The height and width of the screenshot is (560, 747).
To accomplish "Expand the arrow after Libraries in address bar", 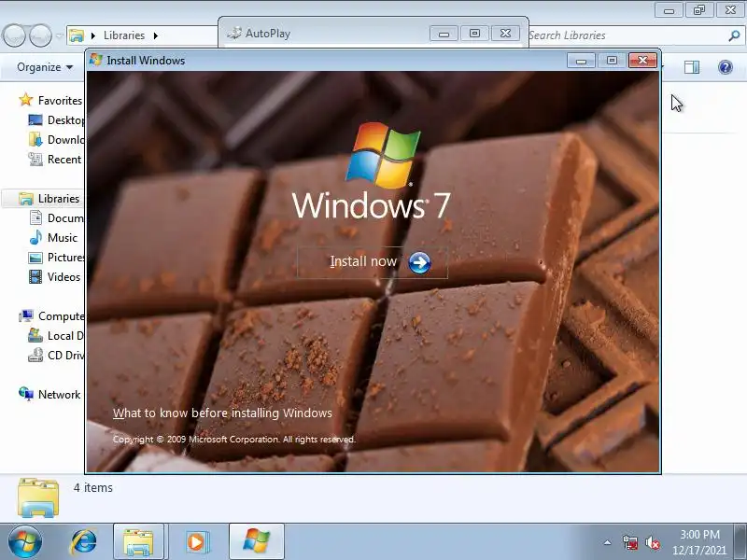I will (156, 35).
